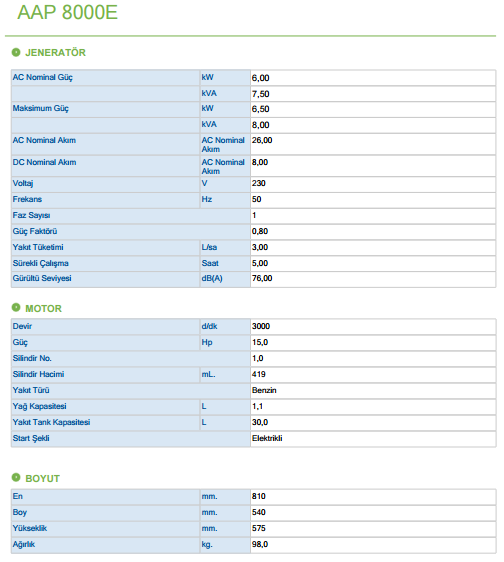Select the Start Şekli value Elektrikli
504x562 pixels.
click(x=267, y=438)
